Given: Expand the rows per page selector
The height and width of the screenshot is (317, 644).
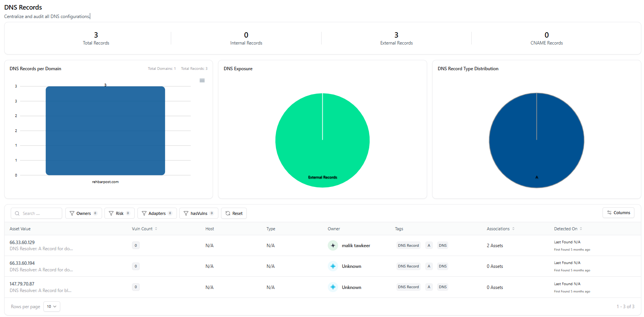Looking at the screenshot, I should [x=52, y=307].
